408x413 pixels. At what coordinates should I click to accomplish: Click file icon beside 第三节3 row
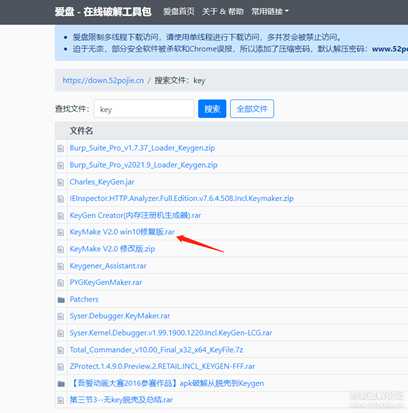61,400
